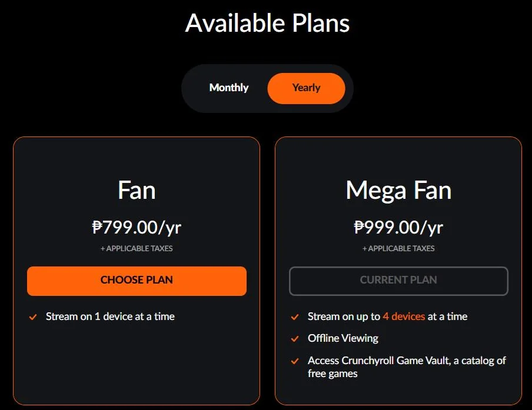This screenshot has height=410, width=532.
Task: Click the CHOOSE PLAN button for Fan
Action: [137, 281]
